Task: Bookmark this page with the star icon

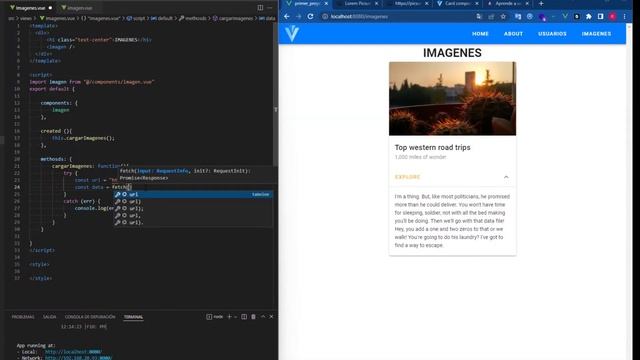Action: pos(503,16)
